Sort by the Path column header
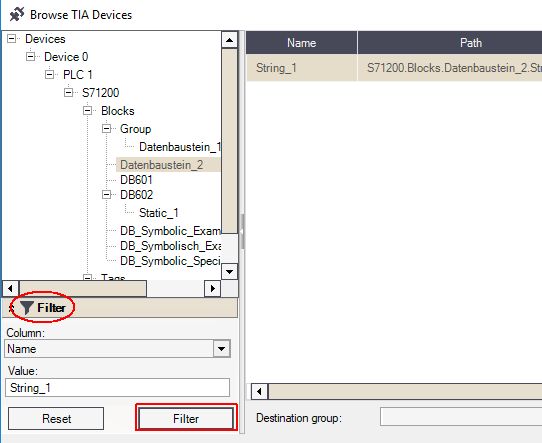Viewport: 542px width, 443px height. coord(450,43)
